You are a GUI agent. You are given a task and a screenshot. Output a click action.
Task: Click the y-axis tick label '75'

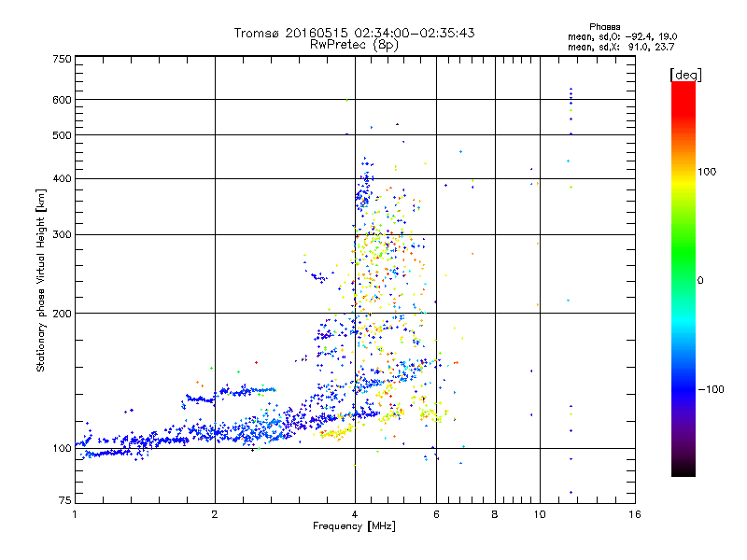click(65, 500)
